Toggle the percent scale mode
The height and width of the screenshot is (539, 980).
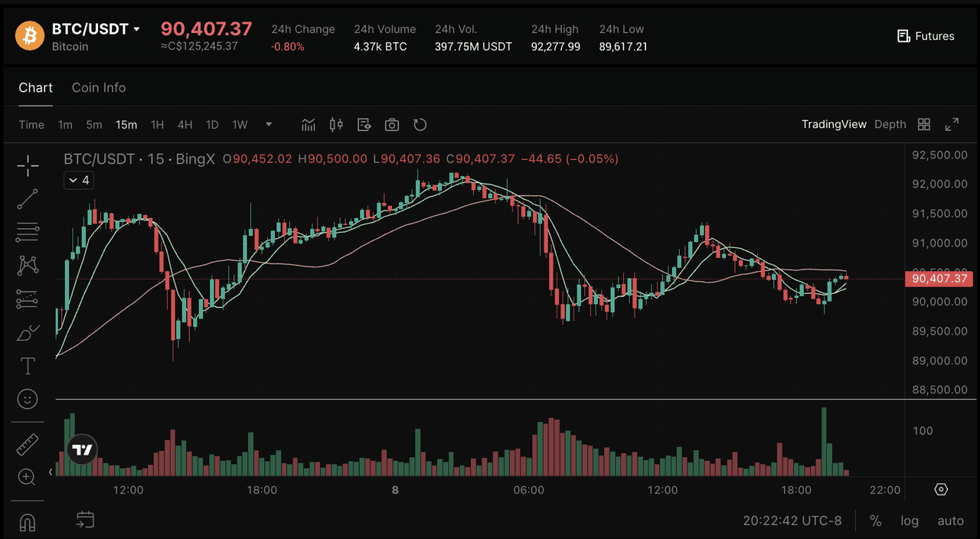876,521
